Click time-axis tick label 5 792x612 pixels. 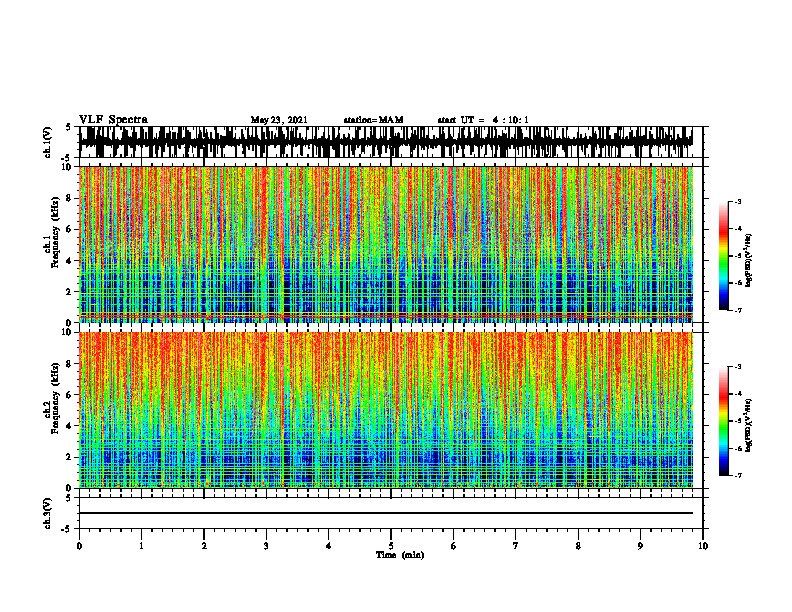click(391, 546)
